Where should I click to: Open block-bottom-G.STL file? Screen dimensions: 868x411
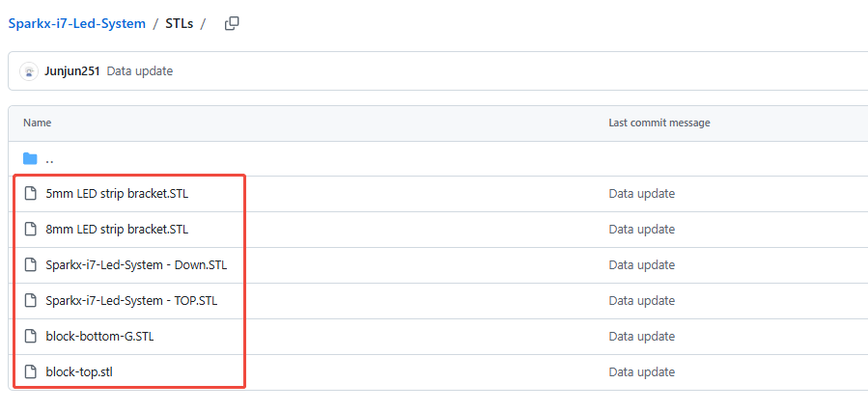click(x=99, y=336)
